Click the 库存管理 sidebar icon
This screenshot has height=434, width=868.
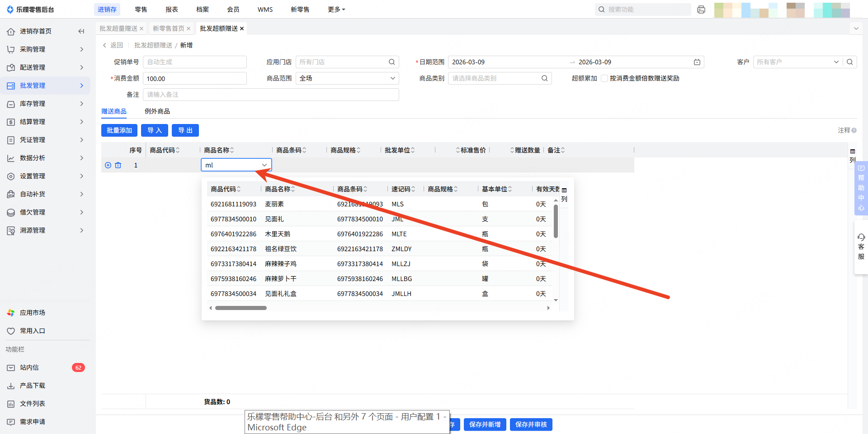click(11, 104)
